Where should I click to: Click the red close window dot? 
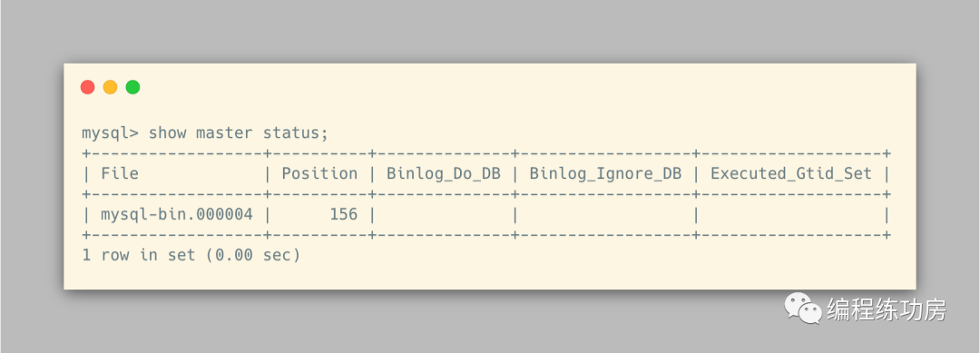87,87
